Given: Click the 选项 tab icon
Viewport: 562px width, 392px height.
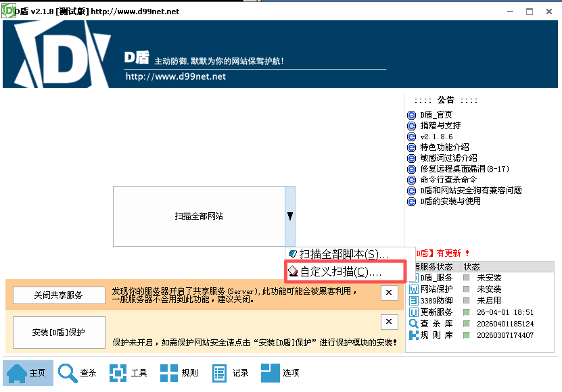Looking at the screenshot, I should point(271,373).
